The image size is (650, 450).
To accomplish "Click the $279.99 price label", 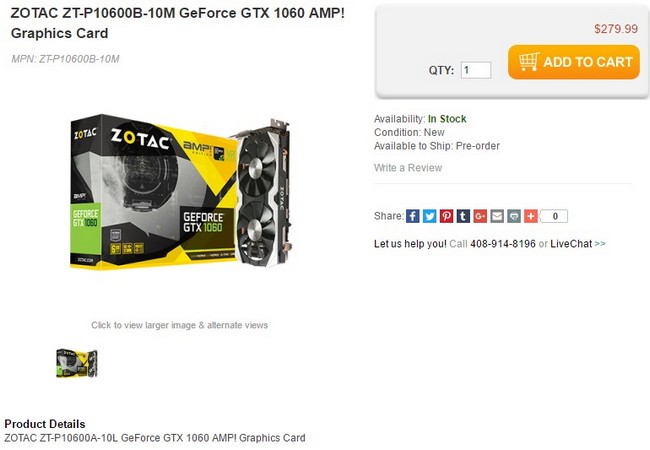I will [616, 29].
